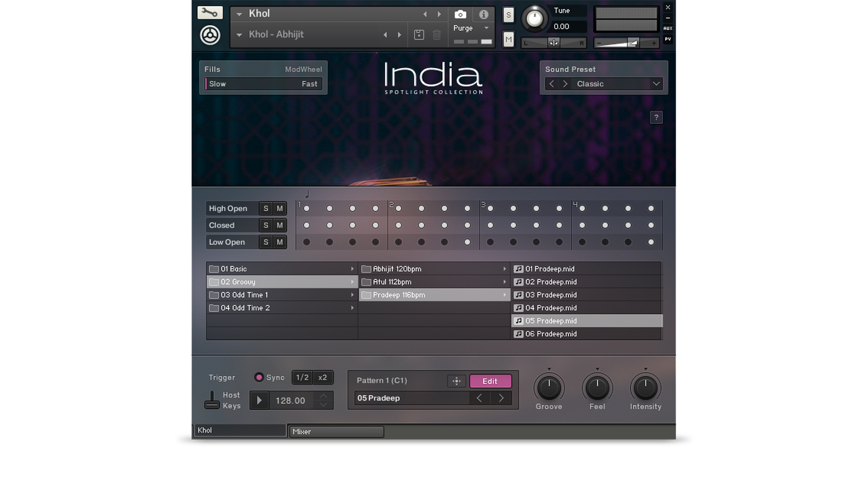Mute the Closed track
Image resolution: width=868 pixels, height=498 pixels.
280,225
